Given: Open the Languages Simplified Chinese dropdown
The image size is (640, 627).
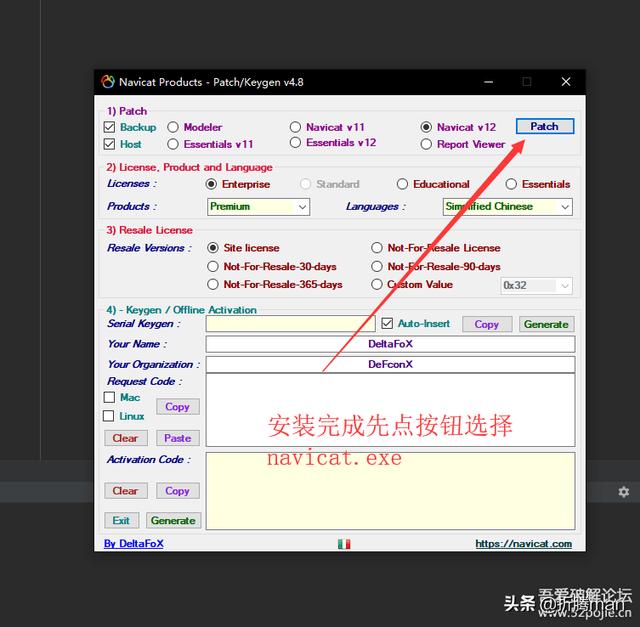Looking at the screenshot, I should point(507,207).
